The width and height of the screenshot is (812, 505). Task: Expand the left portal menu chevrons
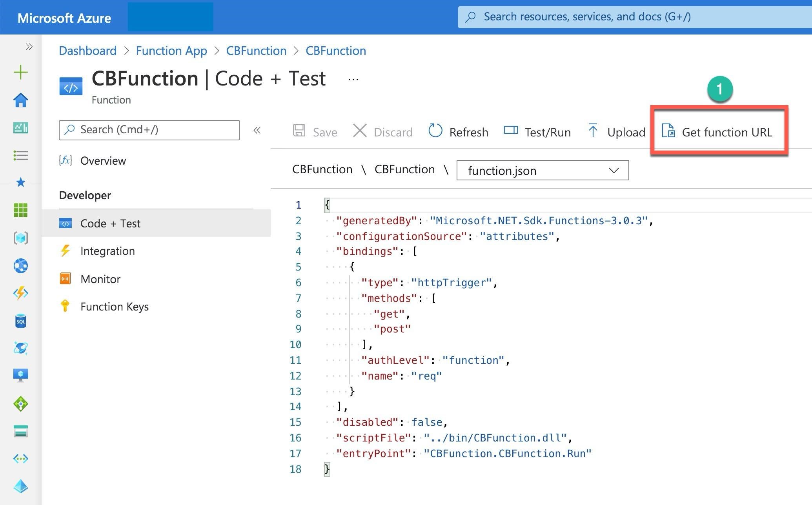click(x=29, y=47)
